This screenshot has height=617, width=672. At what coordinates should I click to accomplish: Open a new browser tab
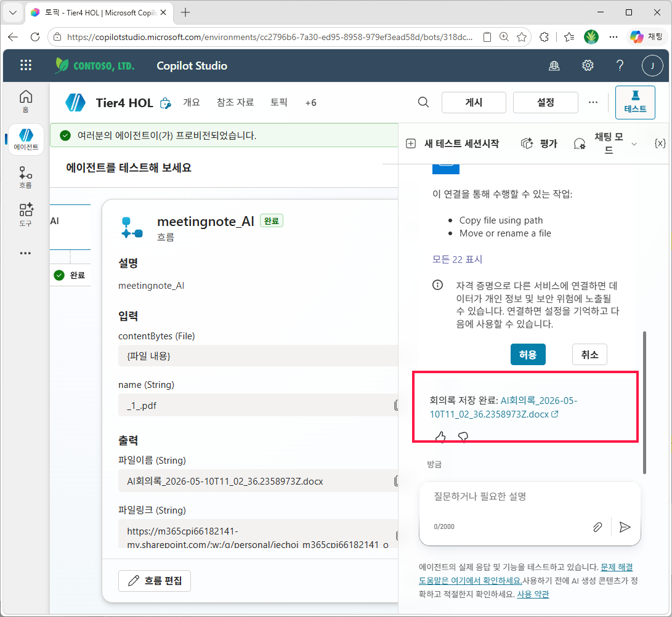[x=185, y=12]
